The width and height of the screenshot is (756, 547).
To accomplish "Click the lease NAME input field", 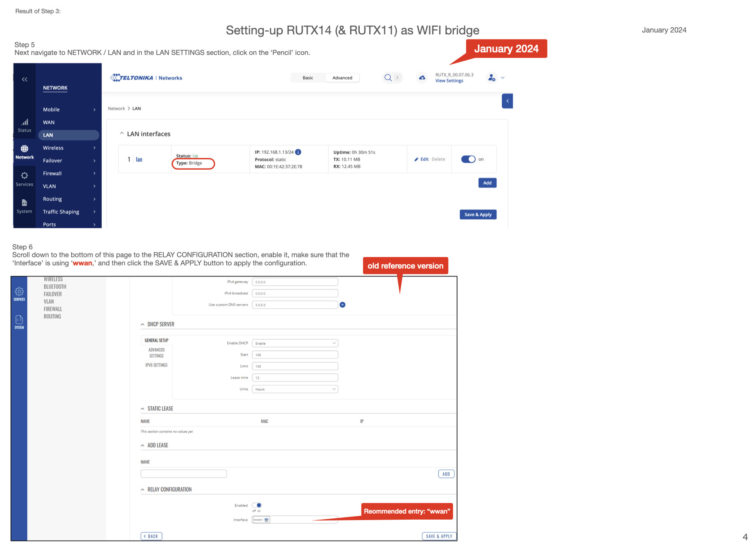I will click(x=184, y=474).
